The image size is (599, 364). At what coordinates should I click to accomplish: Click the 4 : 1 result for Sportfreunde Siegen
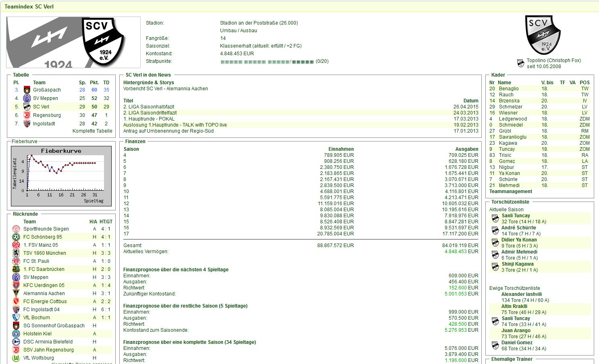click(x=106, y=229)
